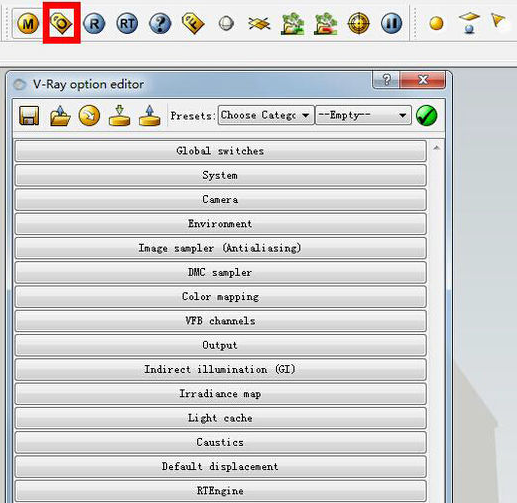The height and width of the screenshot is (503, 517).
Task: Show the V-Ray frame buffer tag icon
Action: coord(193,23)
